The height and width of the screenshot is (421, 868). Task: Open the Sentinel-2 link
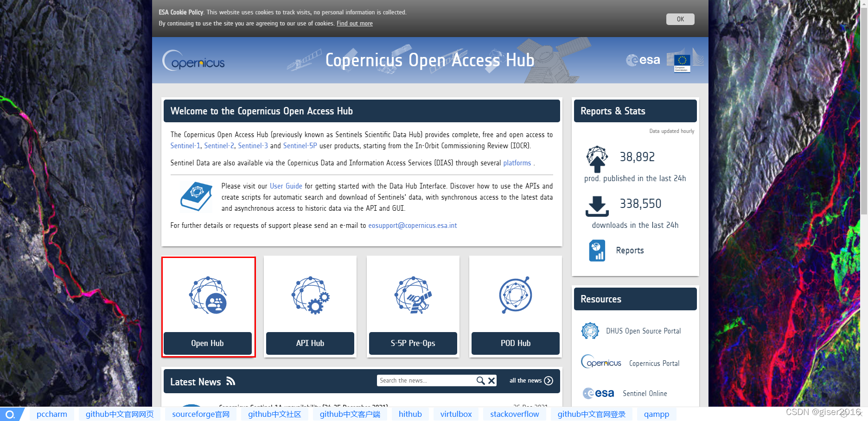click(x=219, y=146)
